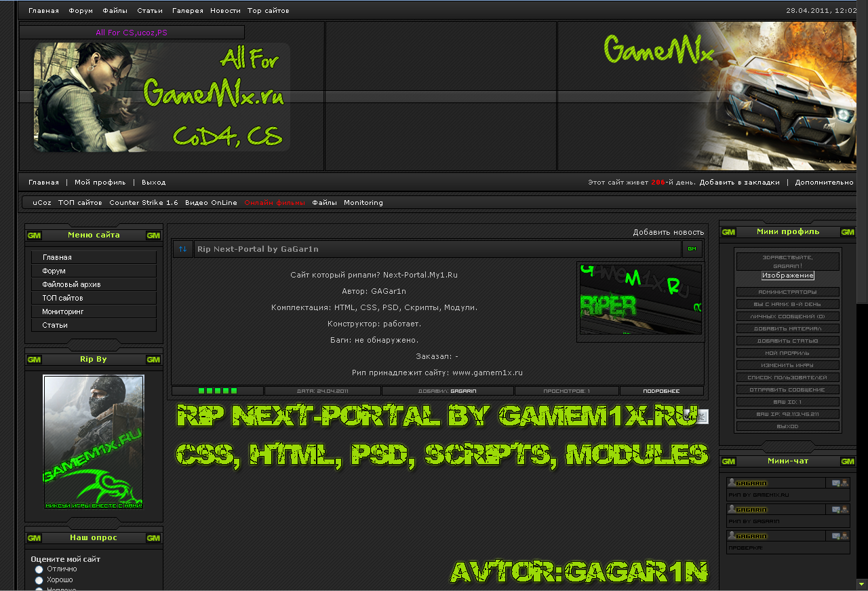This screenshot has width=868, height=591.
Task: Click Отправить сообщение in the mini profile
Action: pos(787,389)
